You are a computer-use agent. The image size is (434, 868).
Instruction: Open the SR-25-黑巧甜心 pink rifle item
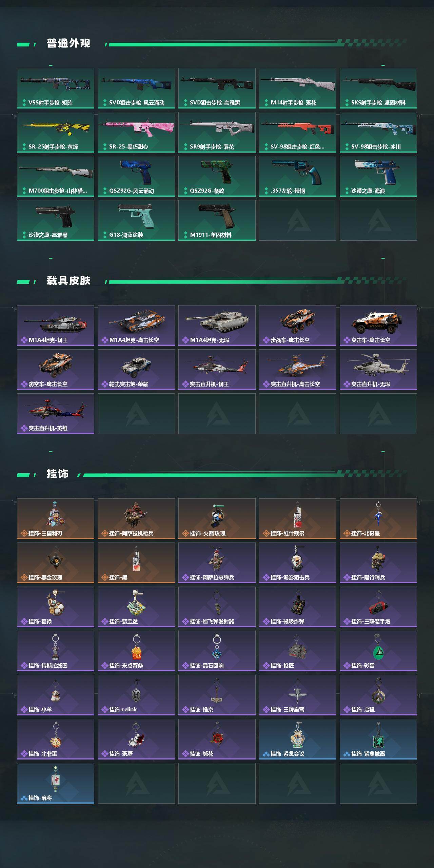(x=136, y=132)
